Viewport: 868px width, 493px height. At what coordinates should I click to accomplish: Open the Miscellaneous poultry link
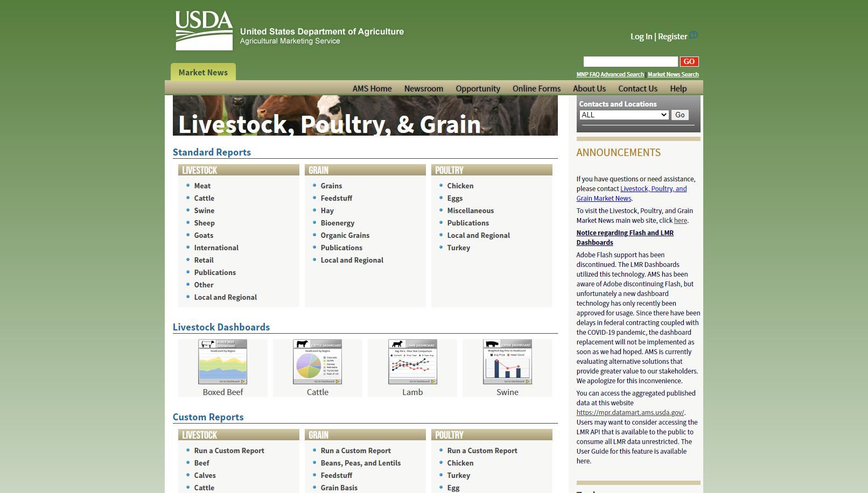click(x=471, y=210)
